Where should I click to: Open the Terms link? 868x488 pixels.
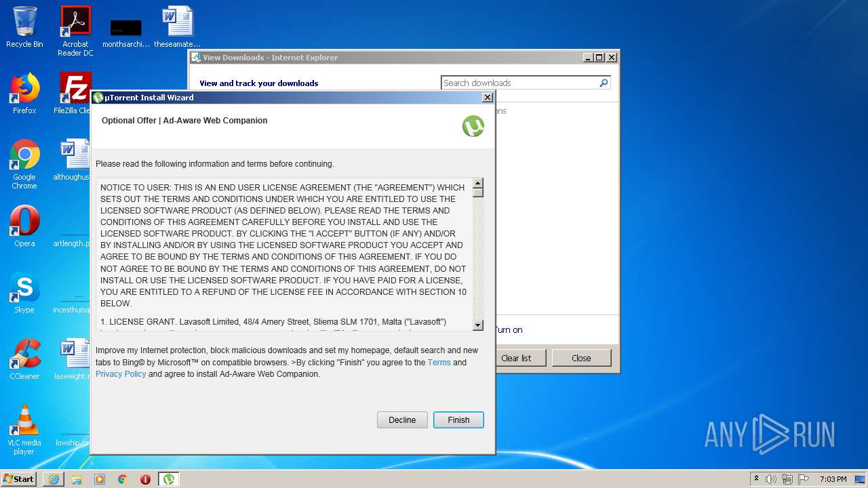[x=439, y=363]
